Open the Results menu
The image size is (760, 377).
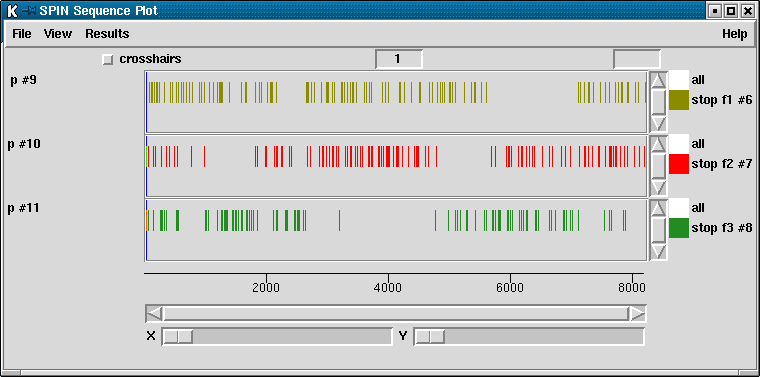107,34
